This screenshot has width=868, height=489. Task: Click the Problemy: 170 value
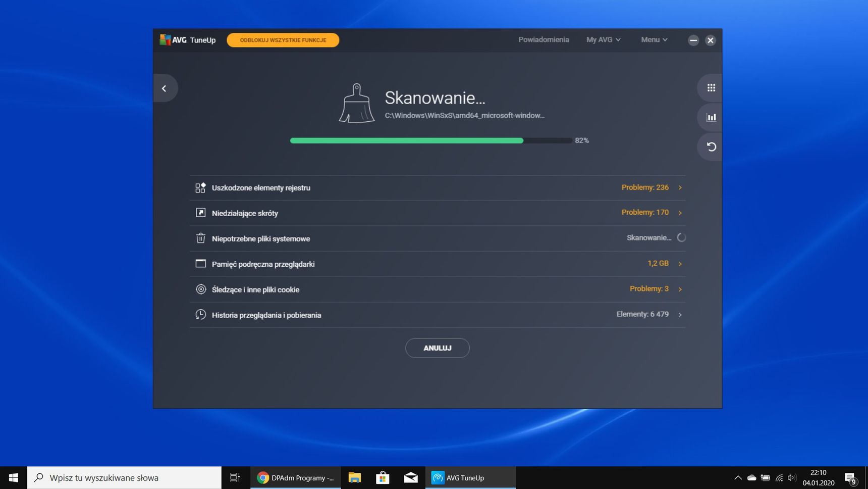pos(645,213)
